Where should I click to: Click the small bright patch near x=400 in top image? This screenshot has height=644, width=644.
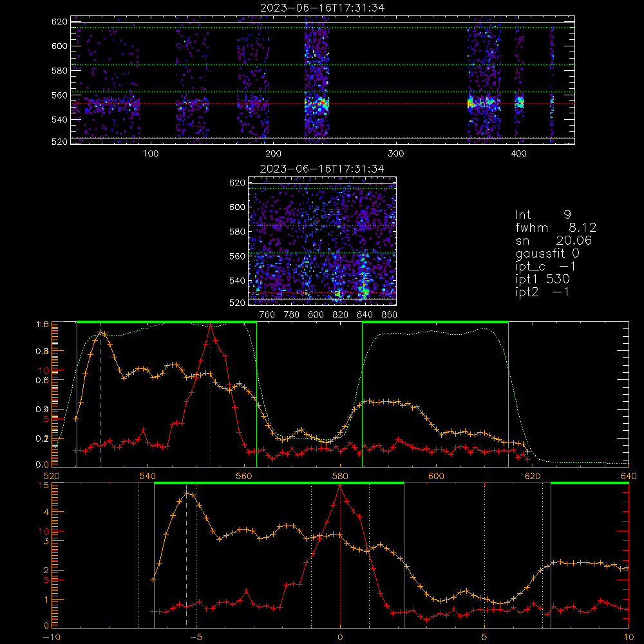click(520, 102)
